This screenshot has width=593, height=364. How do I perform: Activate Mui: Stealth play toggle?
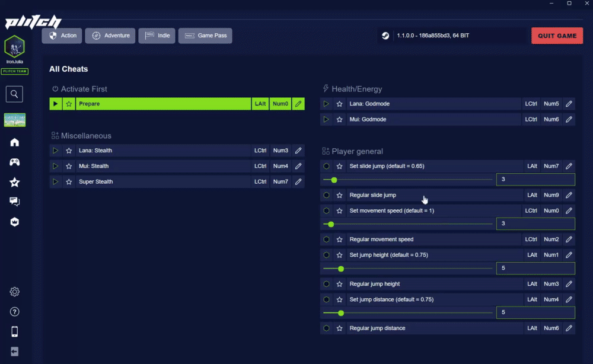tap(55, 166)
